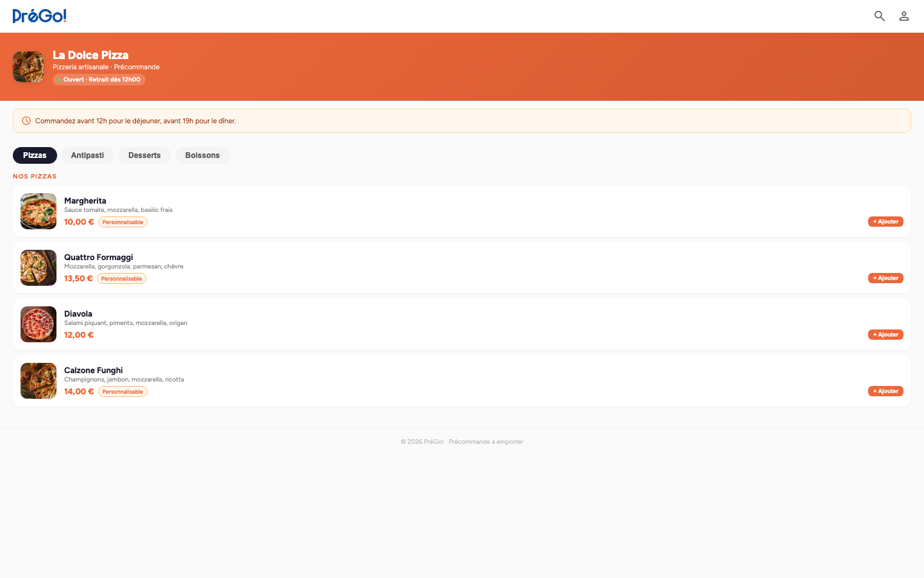This screenshot has height=578, width=924.
Task: Switch to the Antipasti tab
Action: pos(87,155)
